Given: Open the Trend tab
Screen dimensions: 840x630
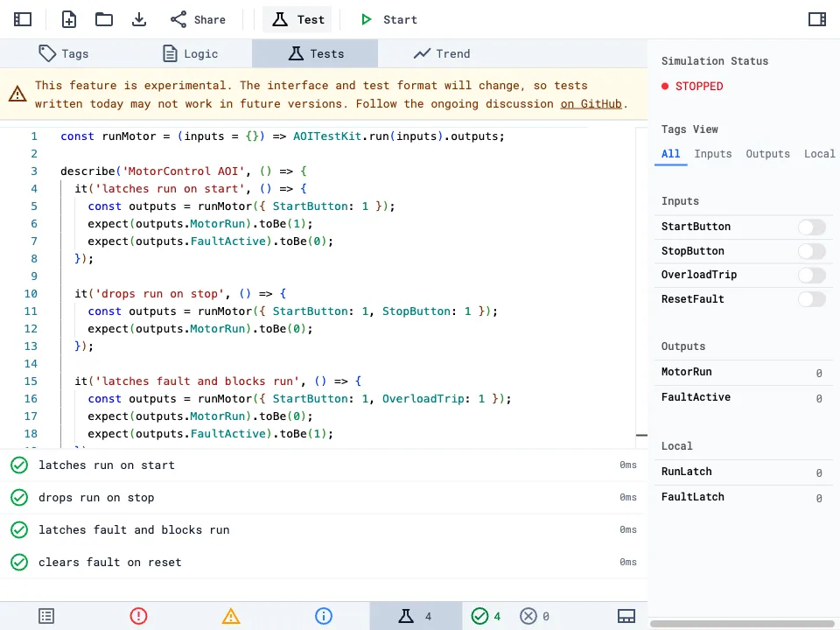Looking at the screenshot, I should pyautogui.click(x=442, y=53).
